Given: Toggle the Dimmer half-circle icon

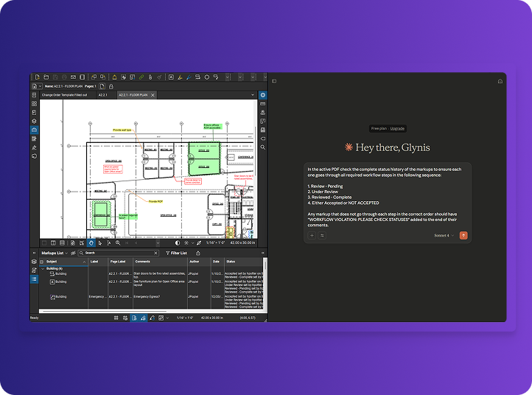Looking at the screenshot, I should pyautogui.click(x=178, y=243).
